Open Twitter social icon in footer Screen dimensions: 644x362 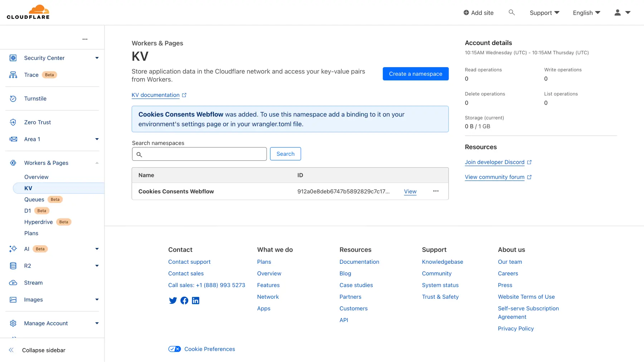click(173, 301)
